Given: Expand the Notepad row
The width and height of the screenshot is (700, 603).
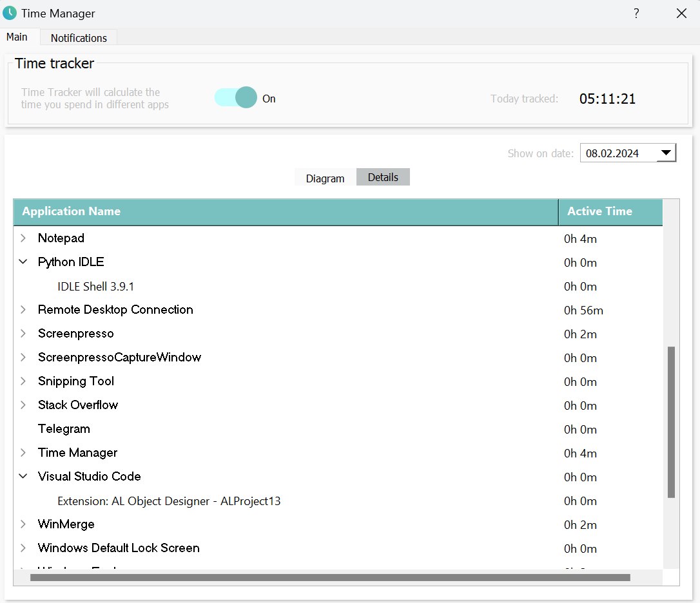Looking at the screenshot, I should click(23, 238).
